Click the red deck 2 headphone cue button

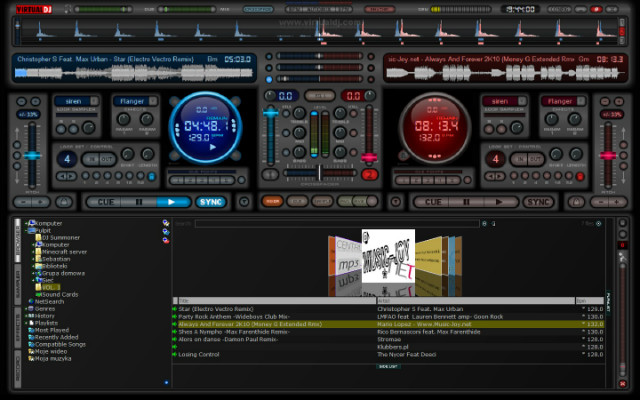pyautogui.click(x=369, y=175)
